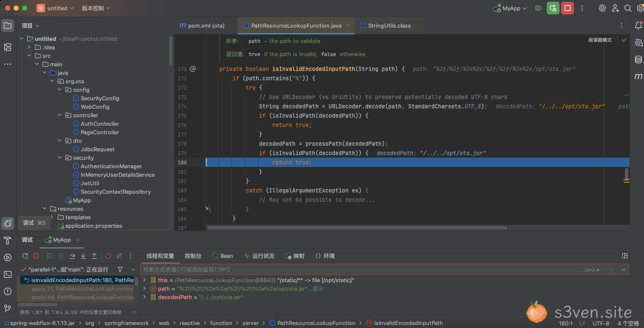
Task: Click the 4 个空格 indent widget
Action: point(628,323)
